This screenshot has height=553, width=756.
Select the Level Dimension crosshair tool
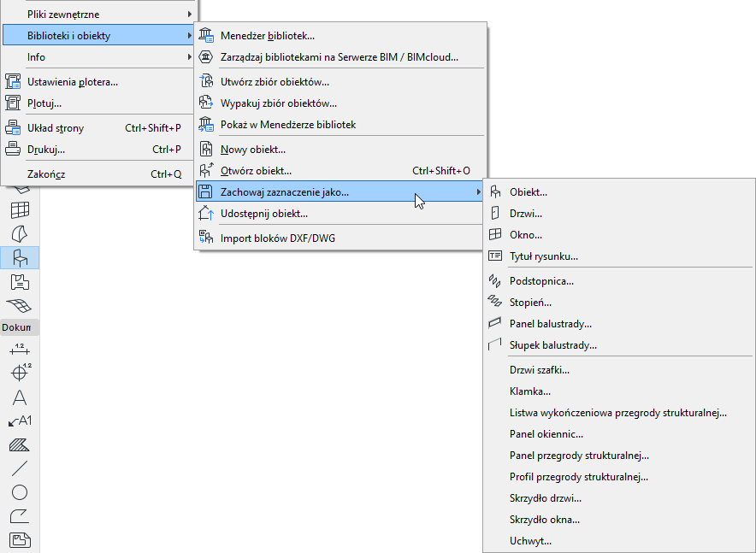tap(21, 373)
